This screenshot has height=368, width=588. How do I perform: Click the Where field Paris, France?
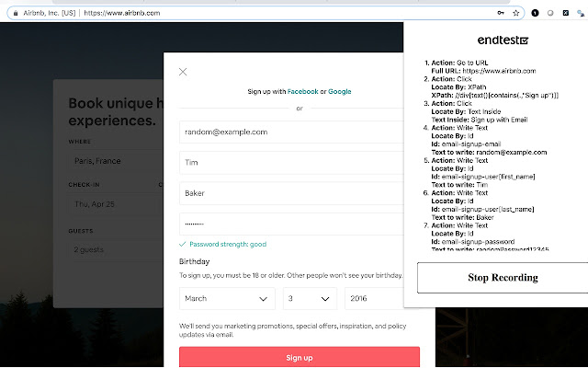click(x=116, y=161)
